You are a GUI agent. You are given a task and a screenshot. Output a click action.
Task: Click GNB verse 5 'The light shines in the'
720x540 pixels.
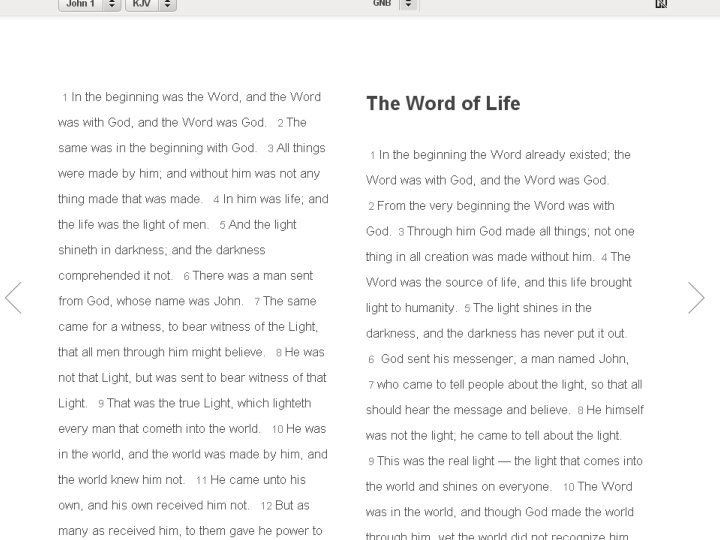532,308
